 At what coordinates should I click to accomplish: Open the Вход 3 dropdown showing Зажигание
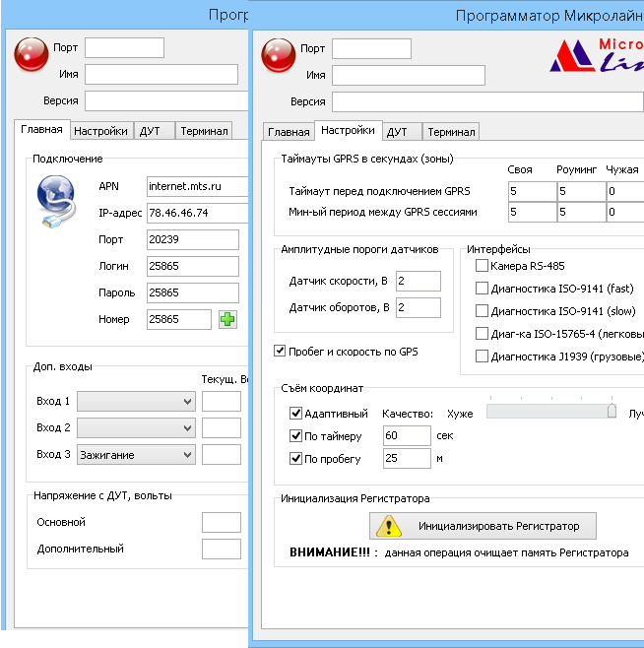pyautogui.click(x=136, y=454)
